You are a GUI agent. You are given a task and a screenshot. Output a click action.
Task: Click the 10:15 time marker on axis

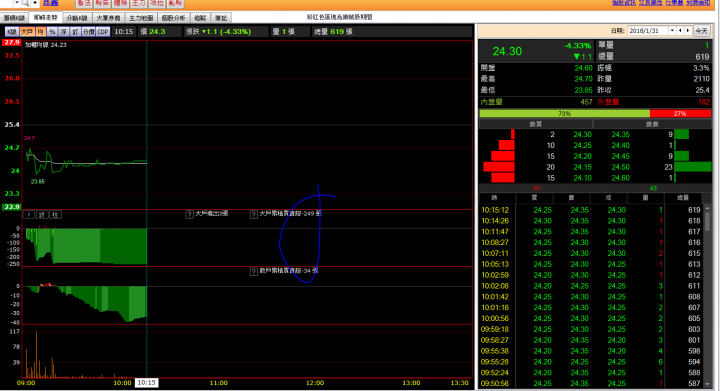coord(146,383)
